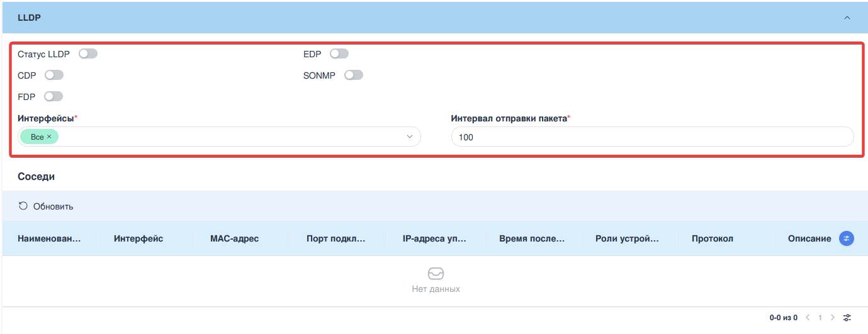Go to next page arrow
Viewport: 868px width, 334px height.
tap(833, 318)
